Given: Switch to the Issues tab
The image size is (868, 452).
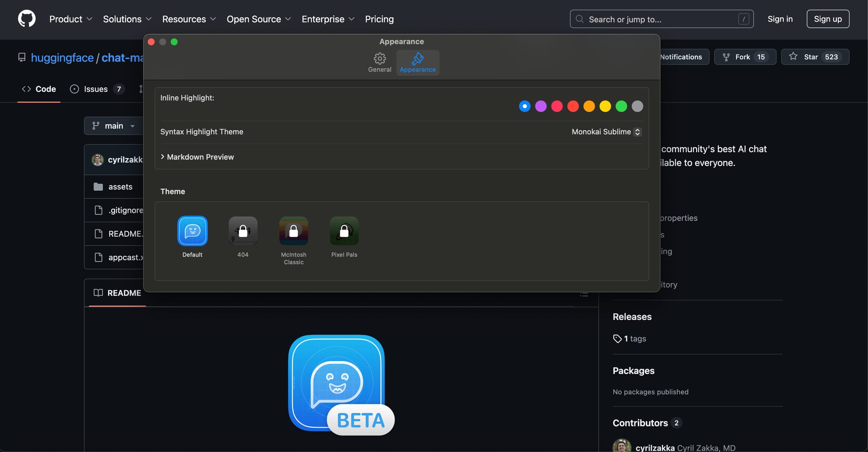Looking at the screenshot, I should 97,89.
